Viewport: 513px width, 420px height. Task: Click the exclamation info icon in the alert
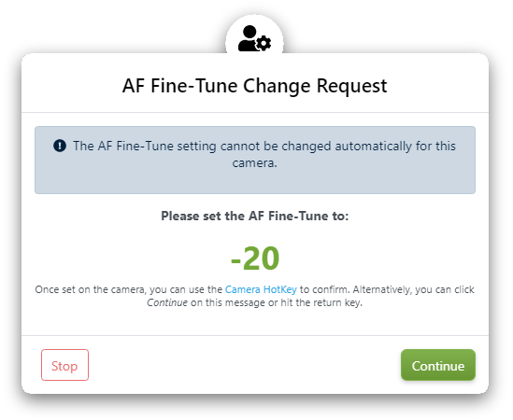point(60,146)
